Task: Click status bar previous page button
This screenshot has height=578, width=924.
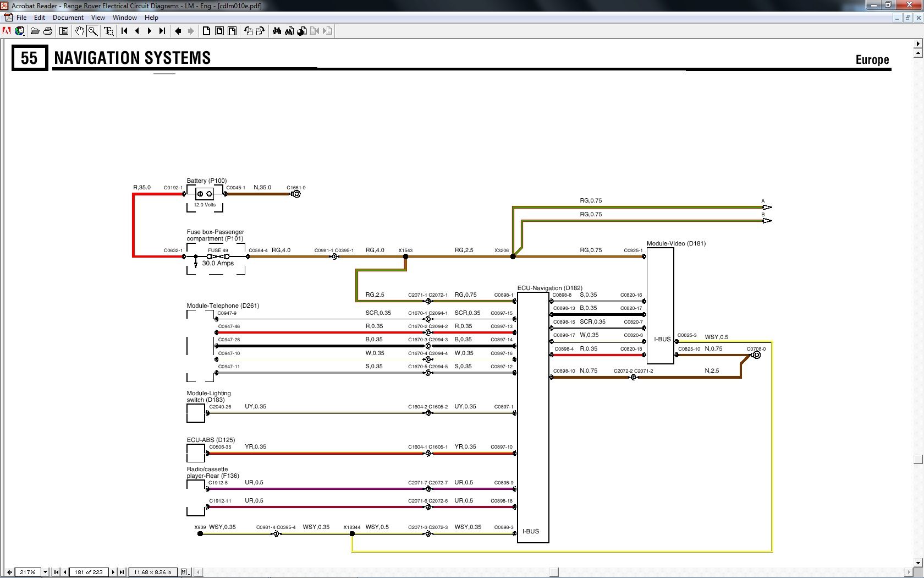Action: tap(65, 572)
